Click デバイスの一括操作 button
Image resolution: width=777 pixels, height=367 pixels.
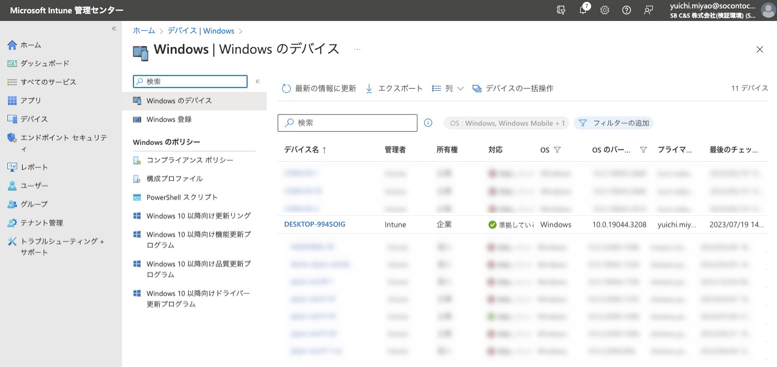(513, 89)
